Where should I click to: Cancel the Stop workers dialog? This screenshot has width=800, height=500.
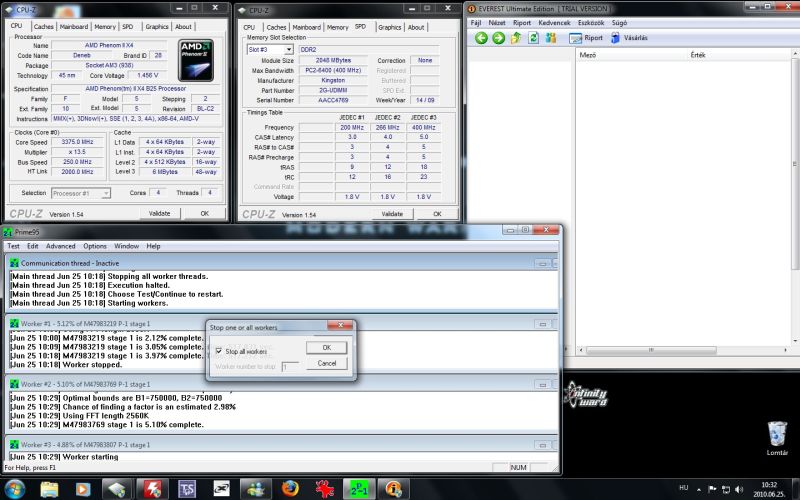click(x=327, y=363)
